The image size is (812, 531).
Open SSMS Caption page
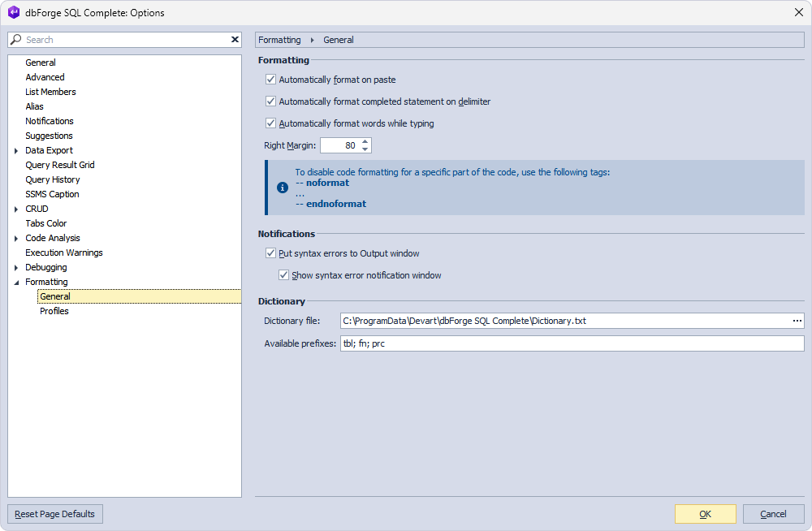[52, 194]
